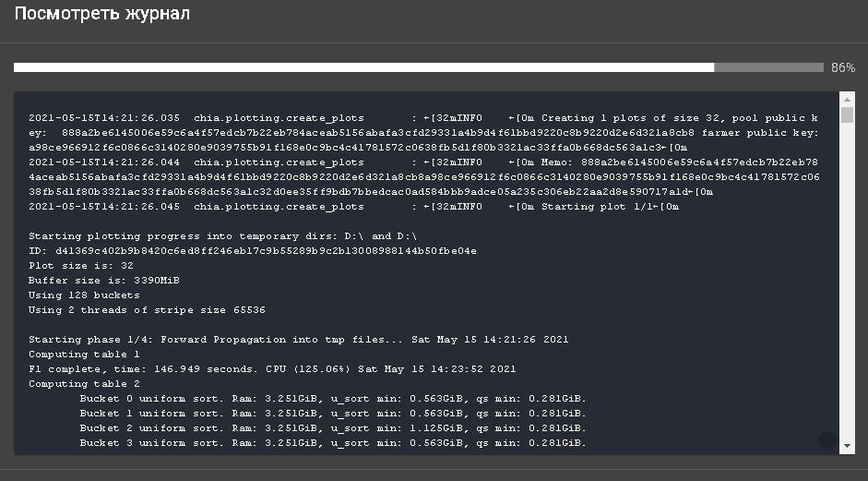Click the "Using 2 threads of stripe size" line
Screen dimensions: 868x481
[x=147, y=310]
